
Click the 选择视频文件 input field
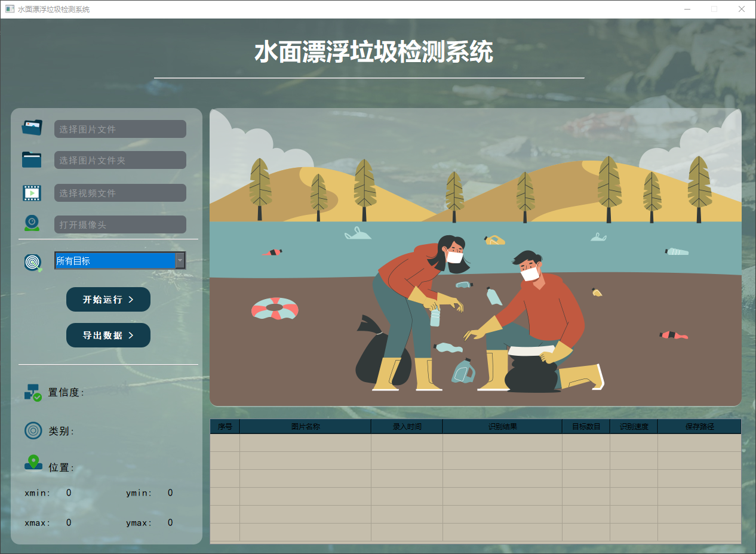(x=120, y=193)
